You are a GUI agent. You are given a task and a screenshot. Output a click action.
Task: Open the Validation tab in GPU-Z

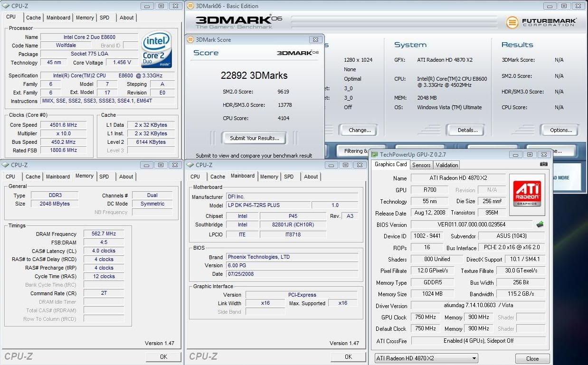tap(447, 165)
